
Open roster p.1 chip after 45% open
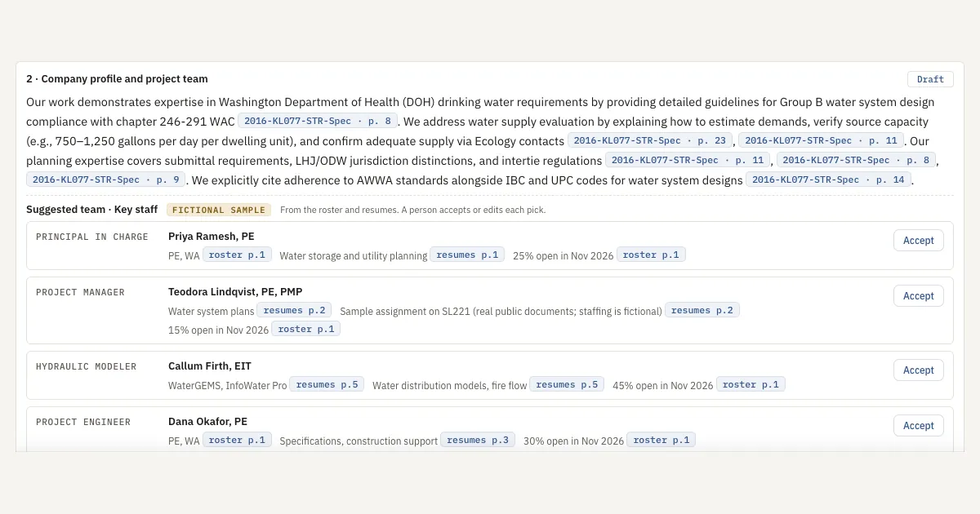coord(751,384)
